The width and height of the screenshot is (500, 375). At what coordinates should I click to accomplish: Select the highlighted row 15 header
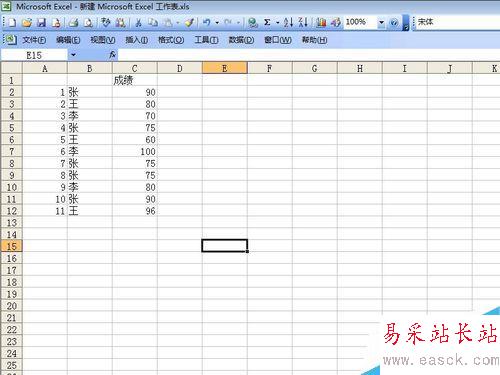[x=11, y=246]
